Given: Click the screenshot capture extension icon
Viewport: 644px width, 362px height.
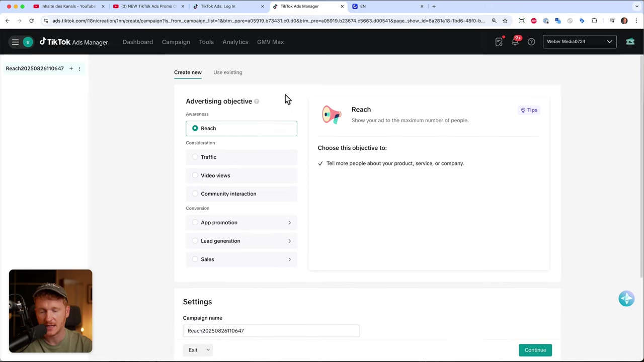Looking at the screenshot, I should click(x=522, y=21).
